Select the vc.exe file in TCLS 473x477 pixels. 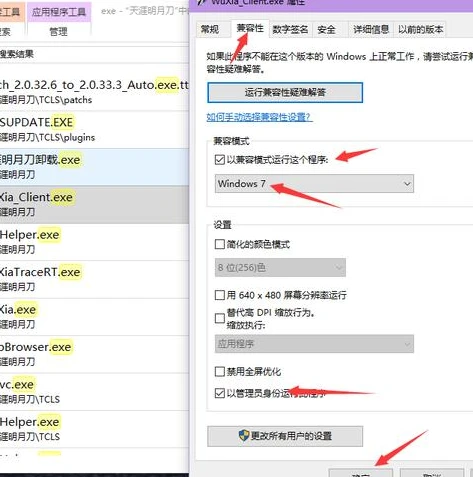(x=94, y=392)
